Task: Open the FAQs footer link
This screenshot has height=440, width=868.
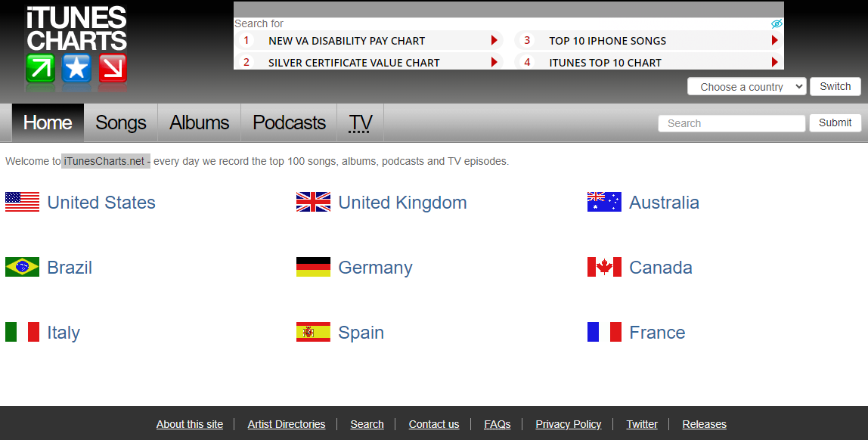Action: [497, 424]
